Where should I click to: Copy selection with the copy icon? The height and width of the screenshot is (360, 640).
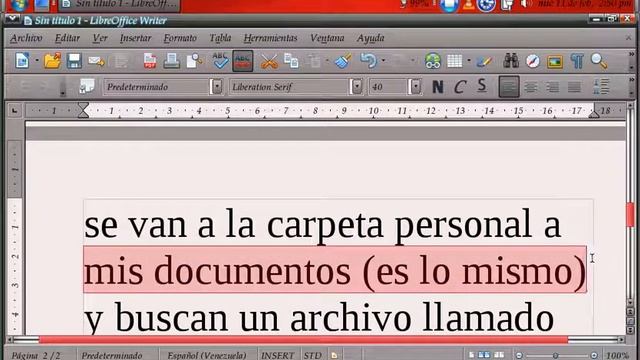(291, 61)
